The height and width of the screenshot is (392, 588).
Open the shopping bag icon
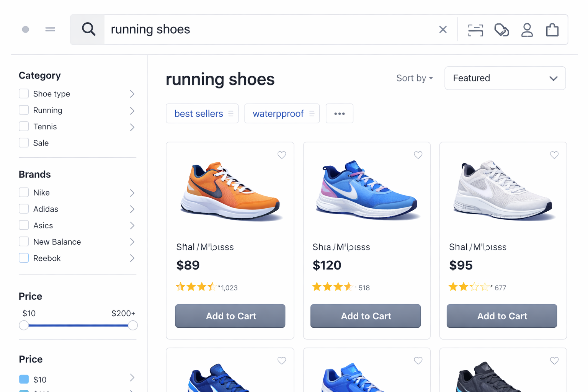point(552,30)
